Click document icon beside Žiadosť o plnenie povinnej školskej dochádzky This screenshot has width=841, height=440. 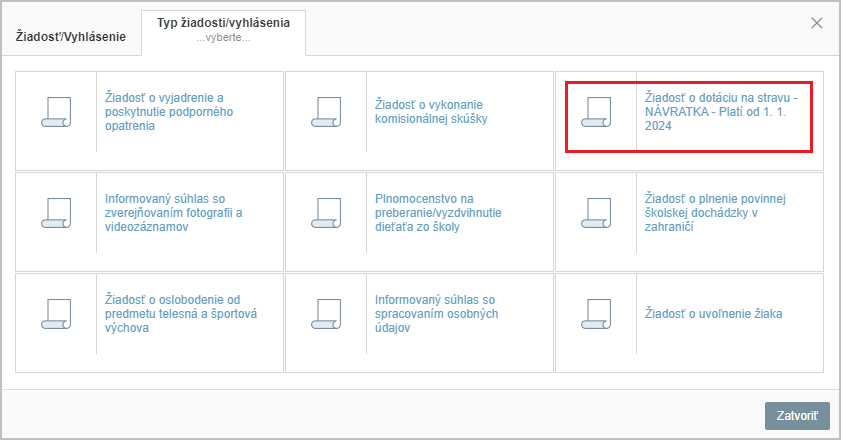596,212
